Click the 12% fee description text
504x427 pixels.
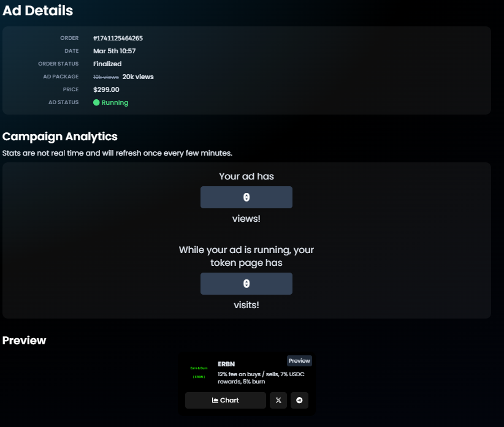pos(261,378)
